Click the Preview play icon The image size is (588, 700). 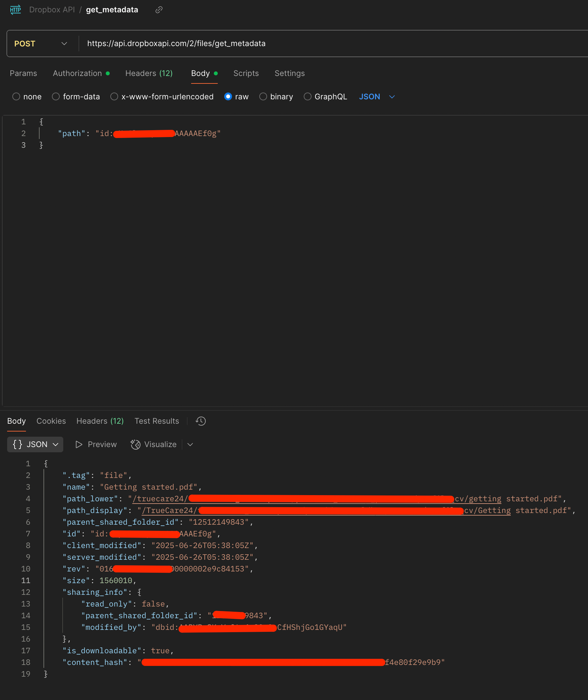[79, 444]
